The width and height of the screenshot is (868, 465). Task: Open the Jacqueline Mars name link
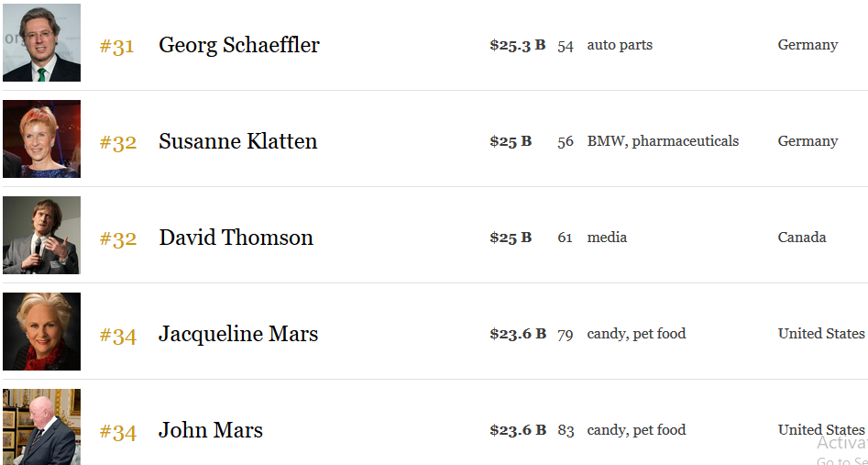[x=238, y=334]
